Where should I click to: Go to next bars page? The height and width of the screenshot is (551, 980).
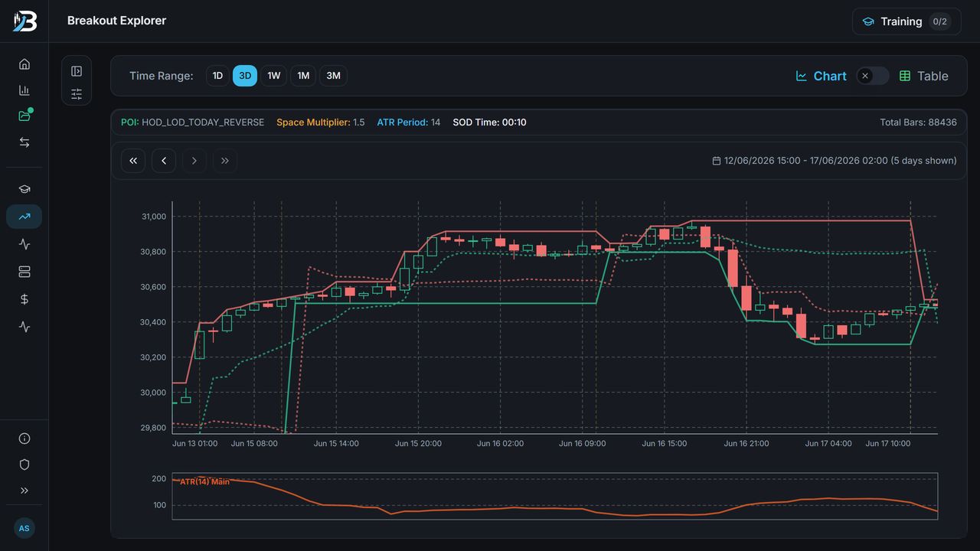194,161
